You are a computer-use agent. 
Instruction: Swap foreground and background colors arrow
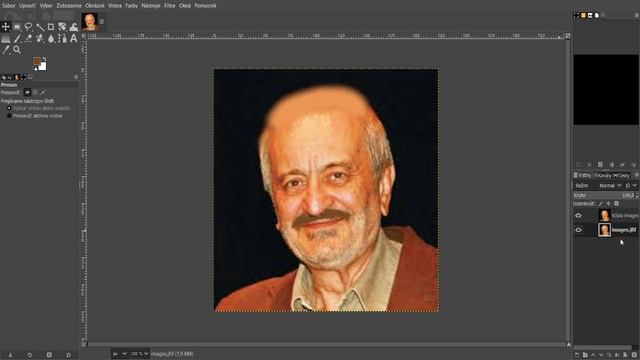(44, 59)
